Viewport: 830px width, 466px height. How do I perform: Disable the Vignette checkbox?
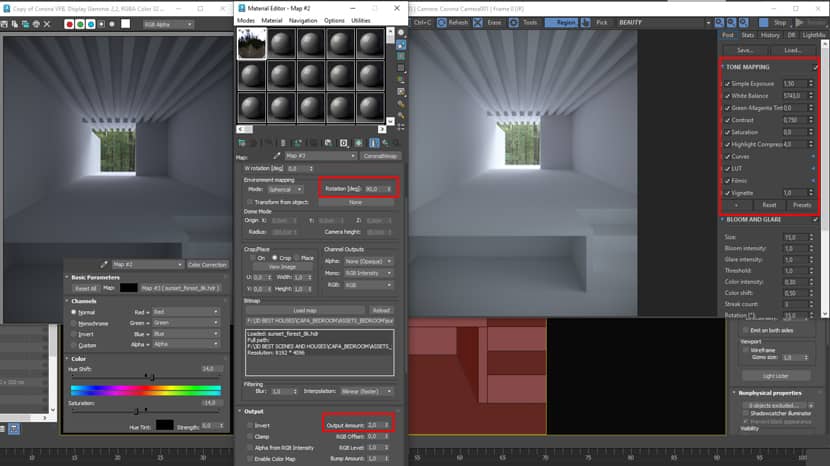click(x=727, y=193)
